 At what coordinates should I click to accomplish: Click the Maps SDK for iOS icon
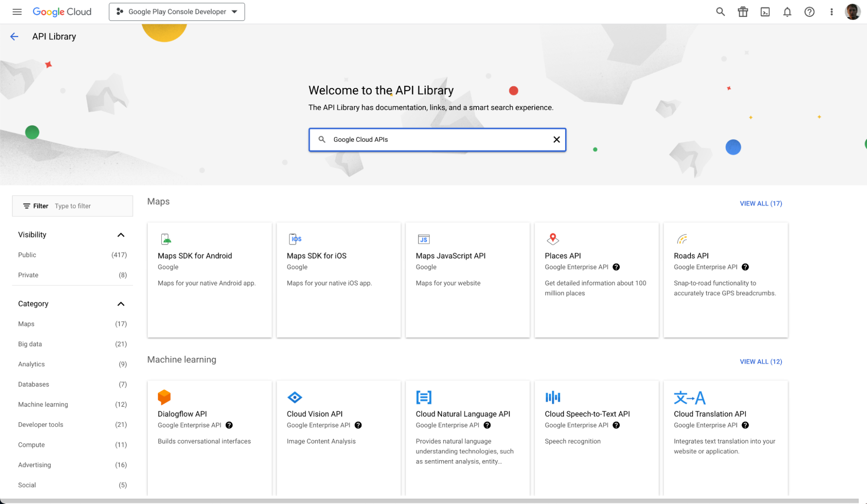[x=295, y=239]
